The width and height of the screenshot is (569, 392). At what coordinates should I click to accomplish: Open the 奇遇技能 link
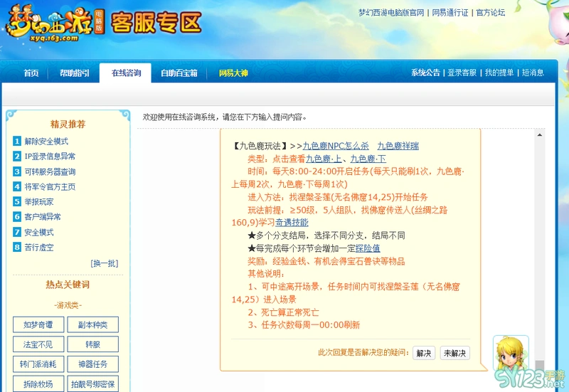[292, 223]
